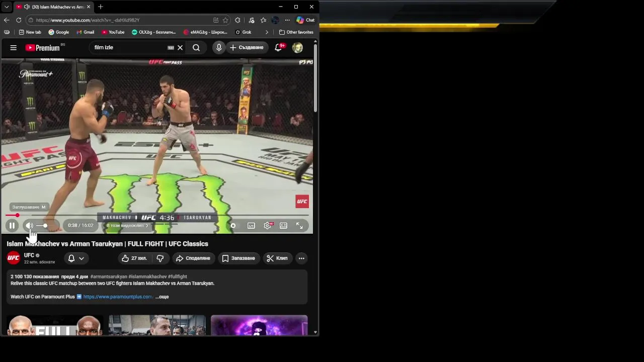Expand description with '...още'
Viewport: 644px width, 362px height.
tap(162, 297)
